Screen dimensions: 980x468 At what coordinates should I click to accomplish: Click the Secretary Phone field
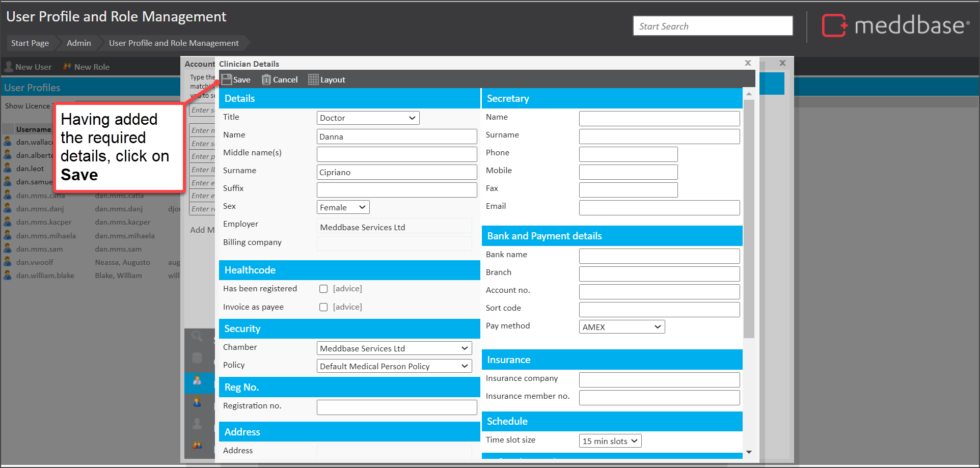[x=628, y=154]
